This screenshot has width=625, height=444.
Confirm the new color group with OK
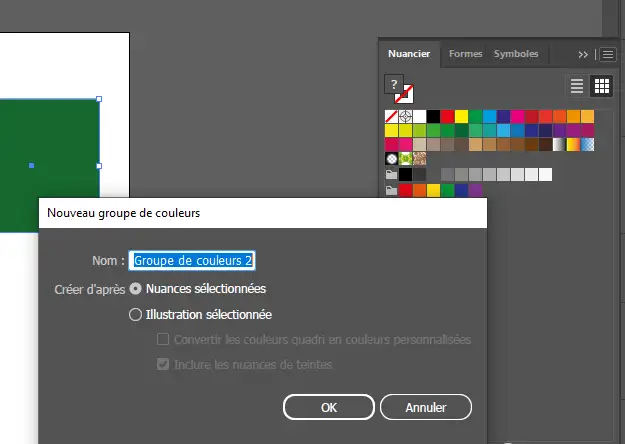click(x=328, y=408)
